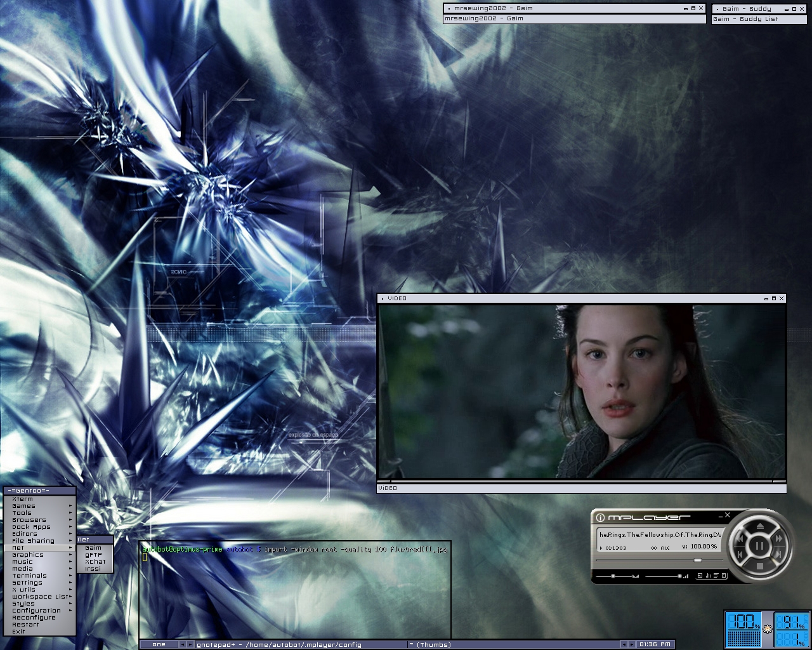Image resolution: width=812 pixels, height=650 pixels.
Task: Open the X utils submenu
Action: tap(39, 590)
